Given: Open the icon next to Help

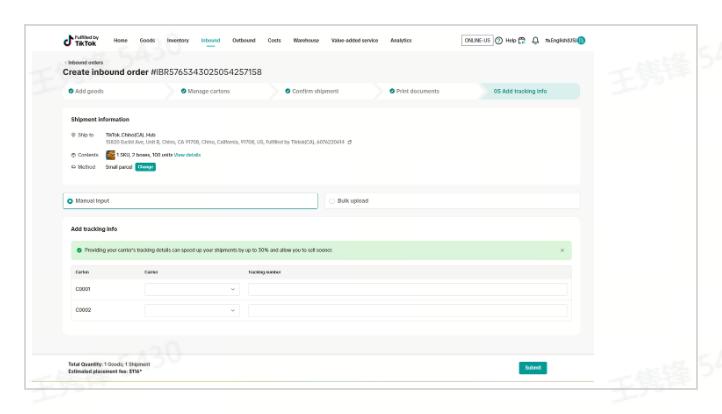Looking at the screenshot, I should point(522,41).
